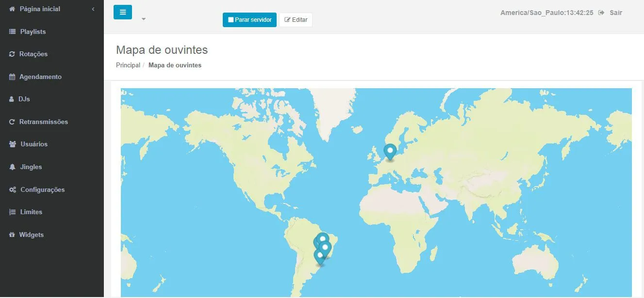Click the Rotações refresh icon
Viewport: 644px width, 298px height.
click(x=12, y=54)
